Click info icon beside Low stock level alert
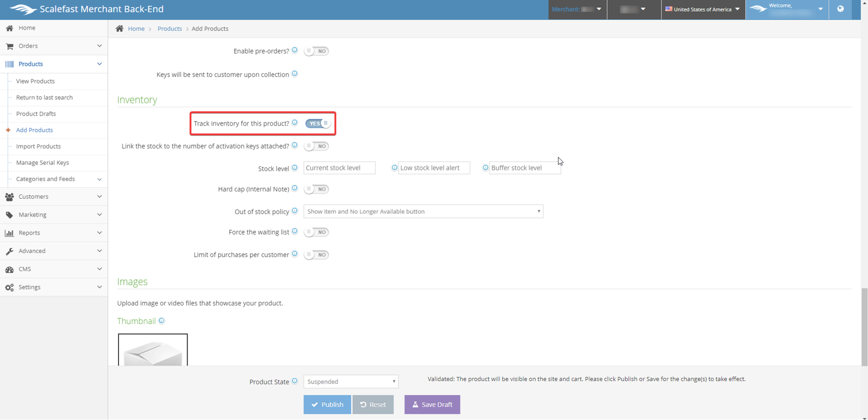Viewport: 868px width, 420px height. point(394,167)
